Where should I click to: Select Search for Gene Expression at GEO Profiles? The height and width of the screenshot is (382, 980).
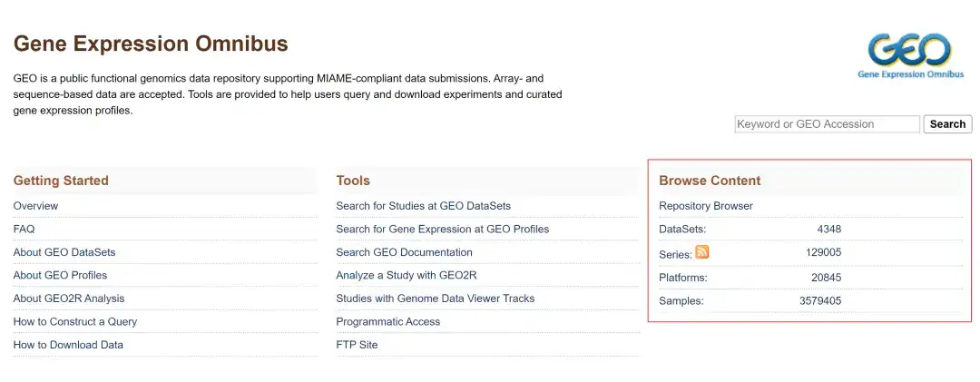[443, 230]
